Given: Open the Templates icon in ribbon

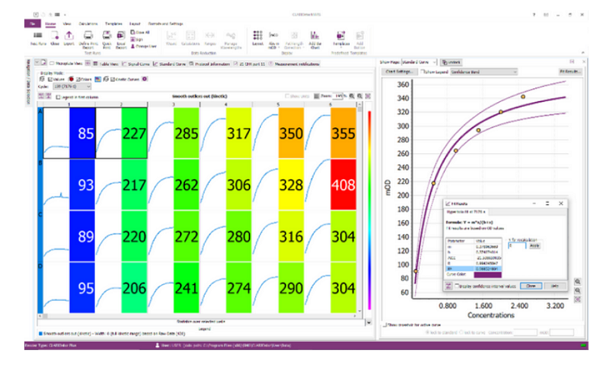Looking at the screenshot, I should pyautogui.click(x=341, y=35).
